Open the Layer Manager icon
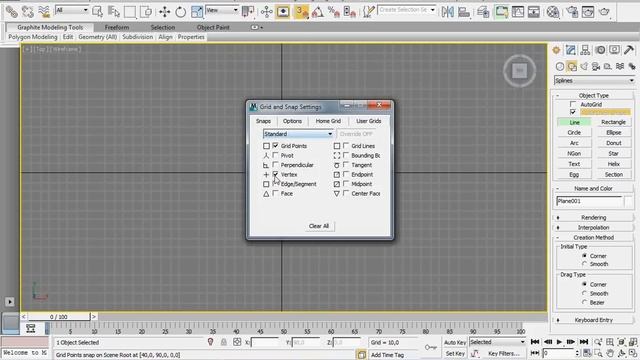This screenshot has height=360, width=640. point(483,12)
